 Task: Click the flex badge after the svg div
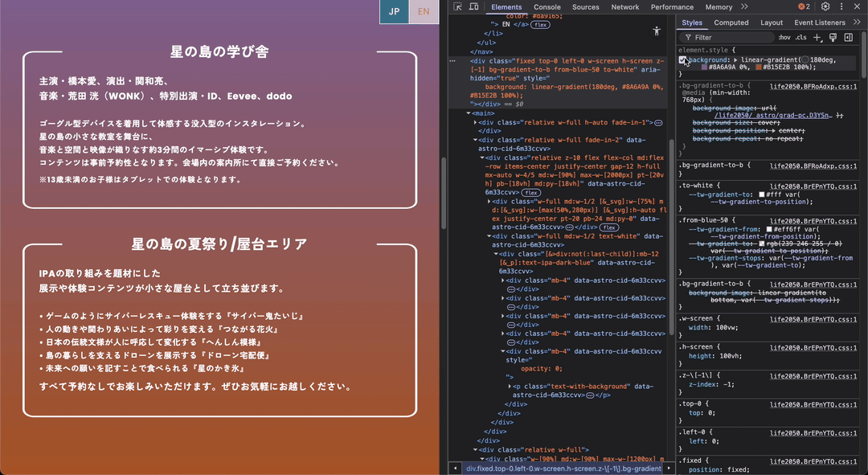(x=609, y=227)
